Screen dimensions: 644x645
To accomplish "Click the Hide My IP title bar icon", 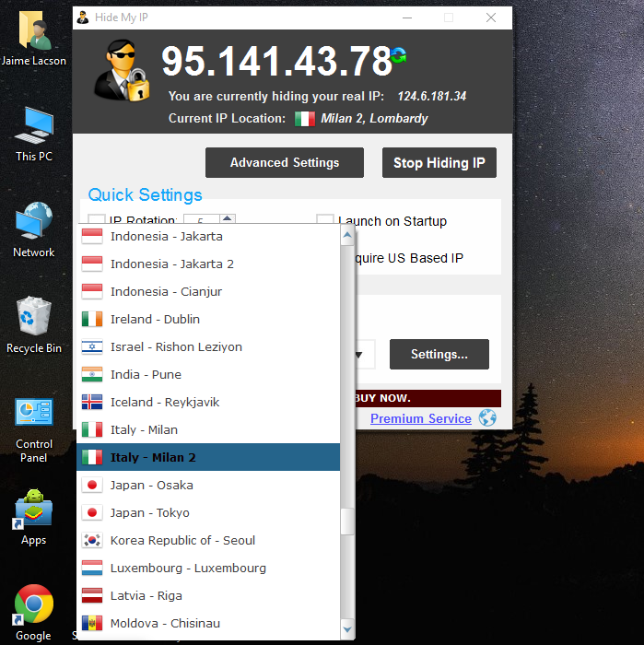I will 83,18.
